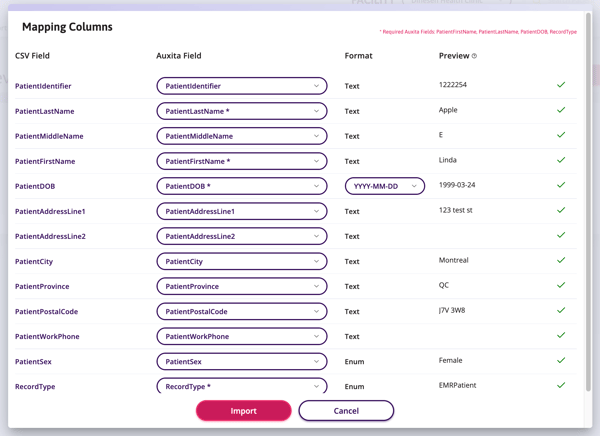Viewport: 600px width, 436px height.
Task: Click the green checkmark in PatientAddressLine2 row
Action: point(561,235)
